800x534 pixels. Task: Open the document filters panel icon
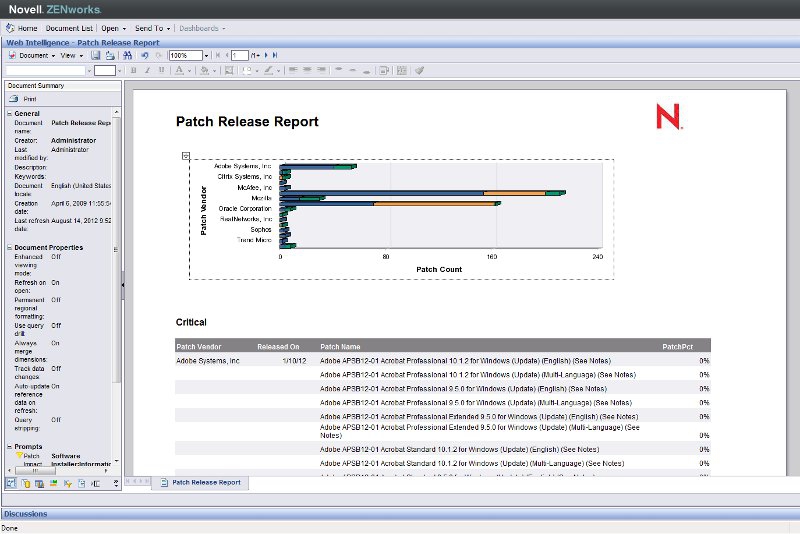coord(67,484)
